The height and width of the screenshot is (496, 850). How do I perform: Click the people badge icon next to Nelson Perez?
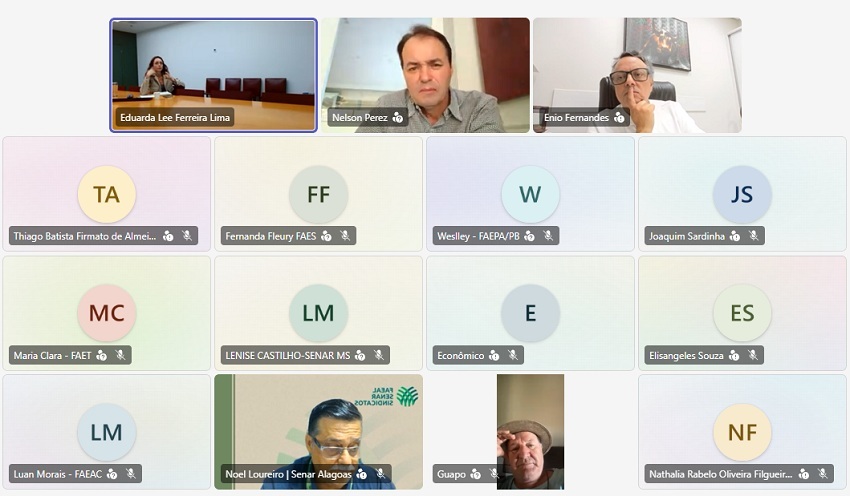pyautogui.click(x=398, y=118)
